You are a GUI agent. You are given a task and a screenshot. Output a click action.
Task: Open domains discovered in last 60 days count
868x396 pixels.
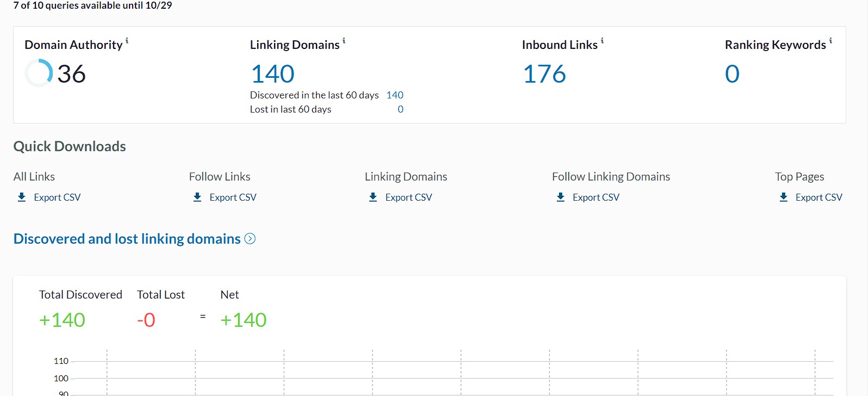coord(395,95)
